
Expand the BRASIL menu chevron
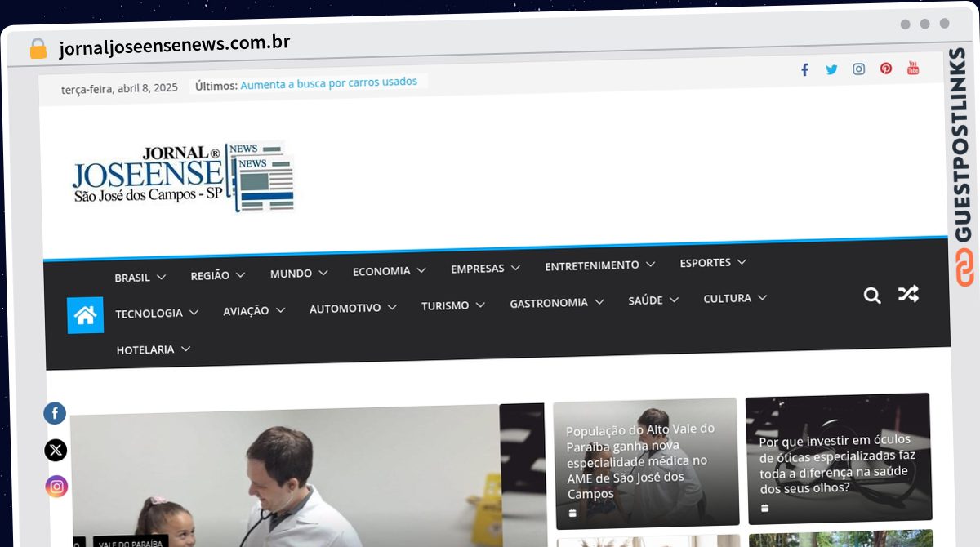(x=161, y=277)
